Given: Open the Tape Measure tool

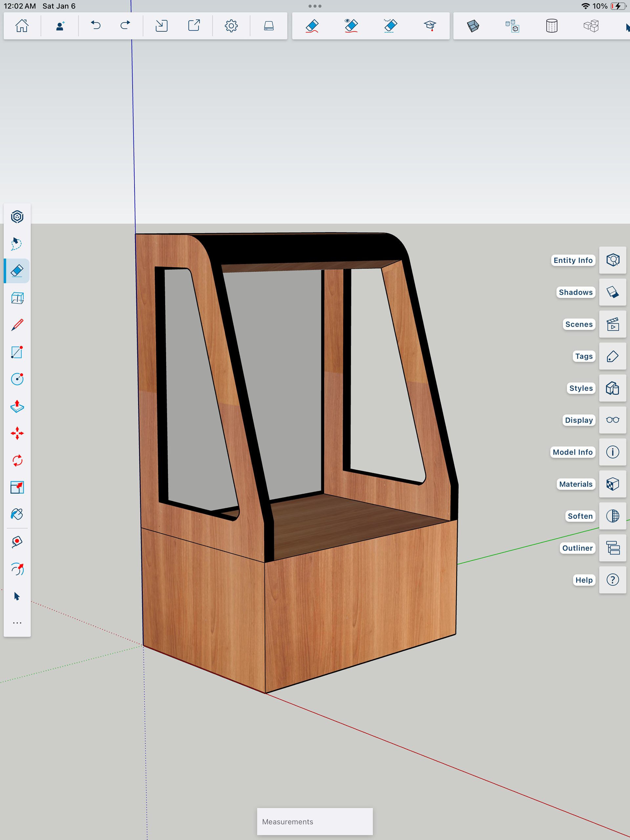Looking at the screenshot, I should tap(17, 542).
